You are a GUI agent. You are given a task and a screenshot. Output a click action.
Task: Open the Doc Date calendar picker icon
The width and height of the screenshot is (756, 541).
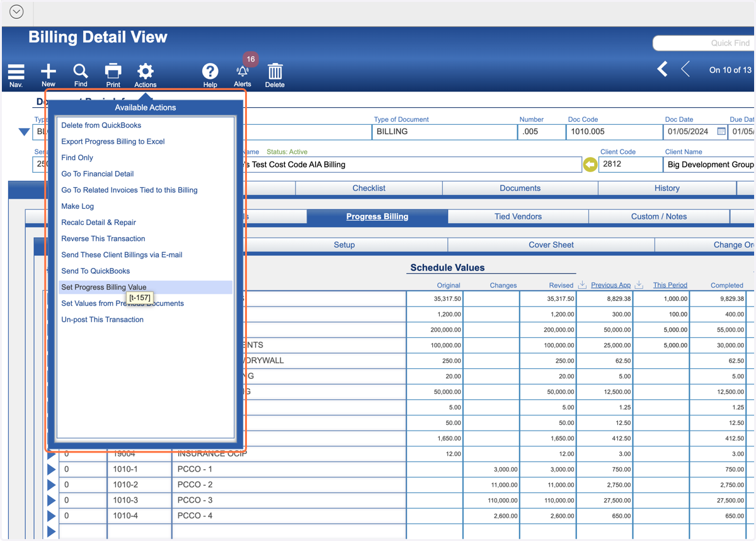(721, 132)
